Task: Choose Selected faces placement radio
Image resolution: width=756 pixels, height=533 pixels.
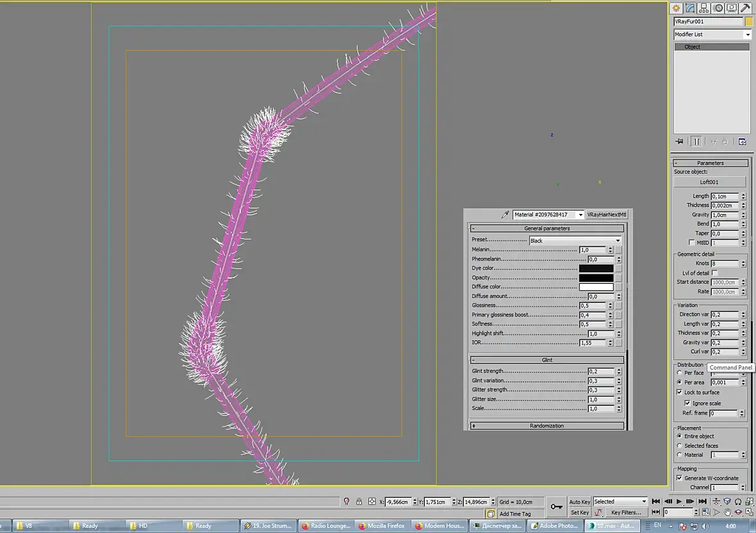Action: click(679, 446)
